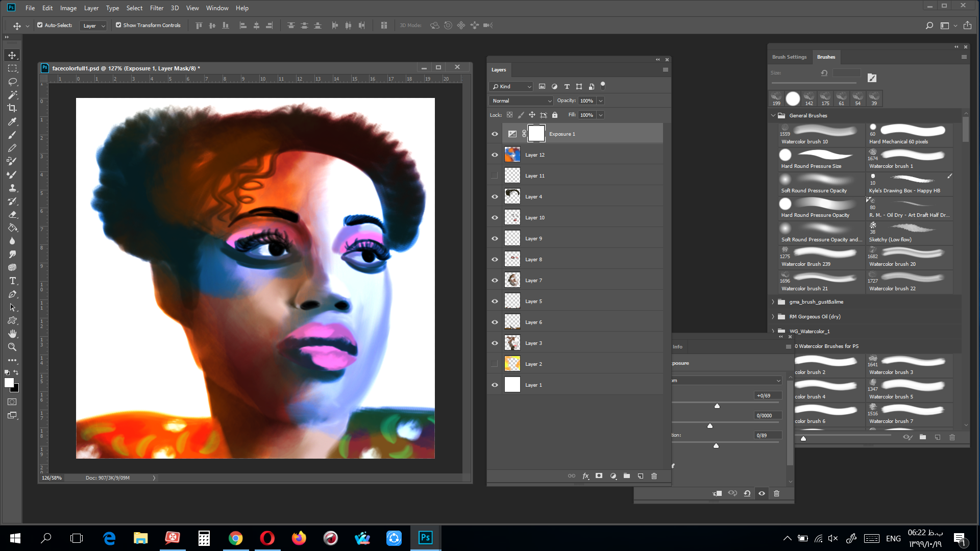Image resolution: width=980 pixels, height=551 pixels.
Task: Open the Image menu
Action: (x=68, y=8)
